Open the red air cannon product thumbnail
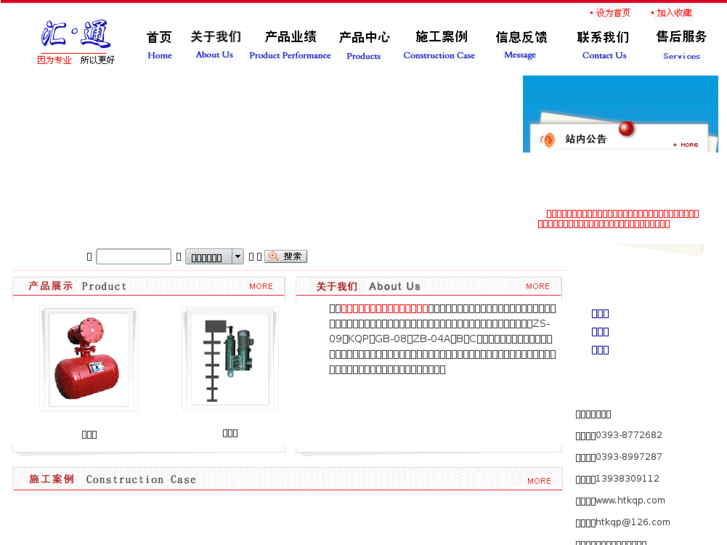Image resolution: width=727 pixels, height=545 pixels. point(89,359)
